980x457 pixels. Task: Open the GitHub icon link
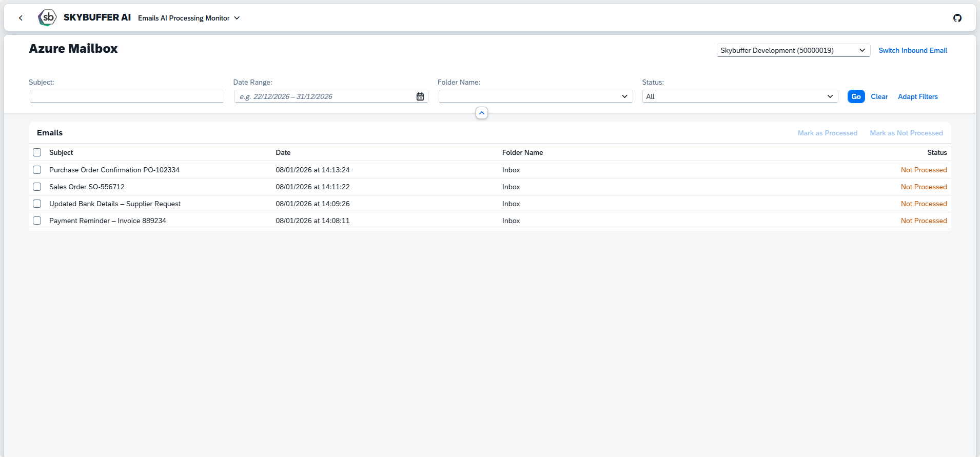pos(957,18)
